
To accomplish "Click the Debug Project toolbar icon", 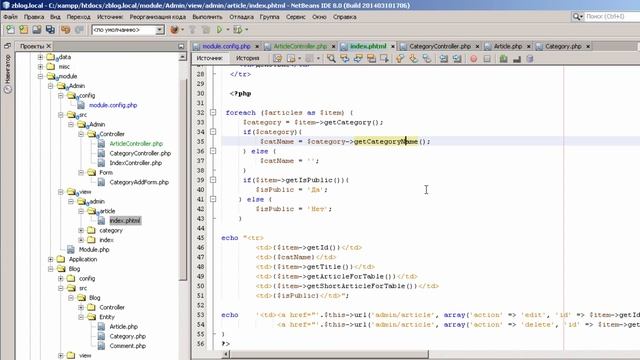I will tap(237, 30).
